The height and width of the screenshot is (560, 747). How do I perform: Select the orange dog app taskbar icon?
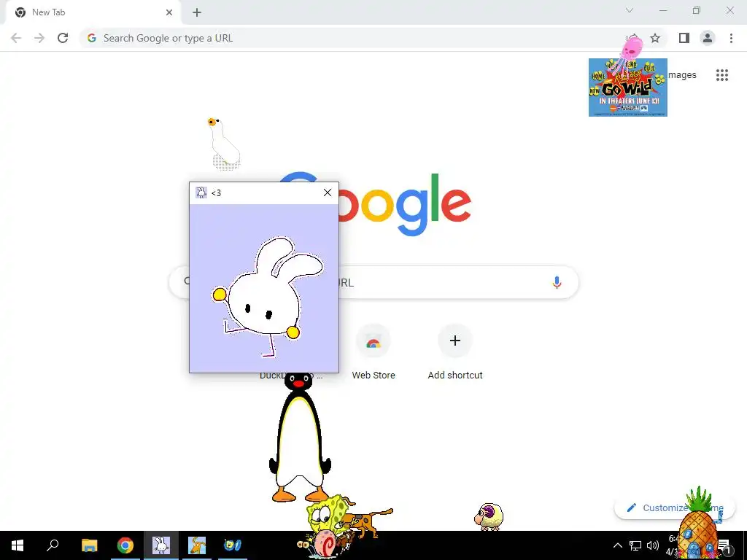tap(197, 545)
